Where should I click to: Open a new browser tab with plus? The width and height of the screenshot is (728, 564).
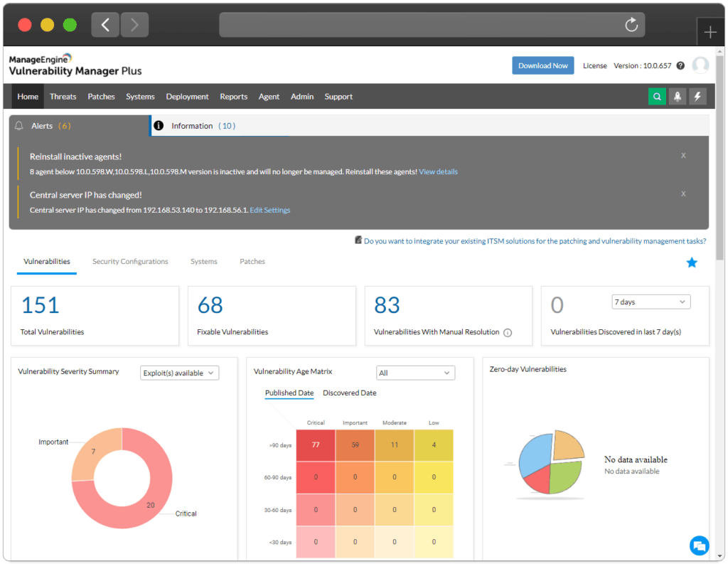tap(710, 32)
